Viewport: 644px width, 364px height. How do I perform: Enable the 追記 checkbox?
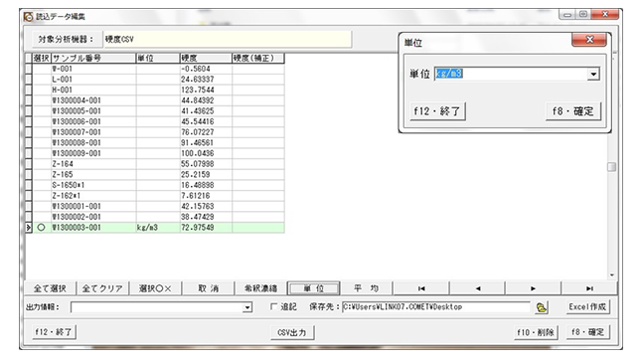273,306
